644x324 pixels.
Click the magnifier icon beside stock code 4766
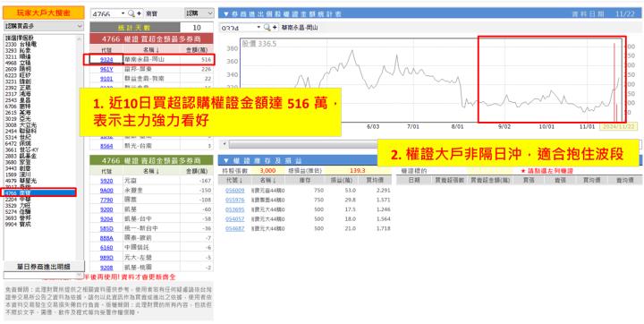pos(131,13)
